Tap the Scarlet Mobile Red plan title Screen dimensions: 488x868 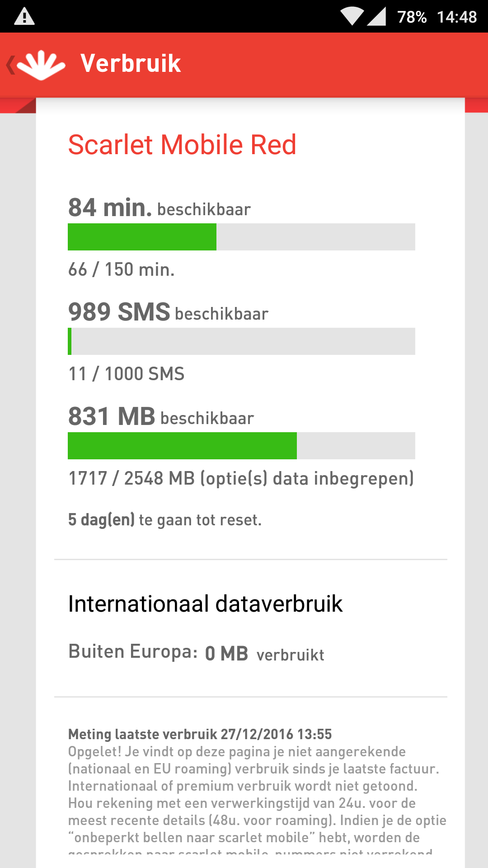(x=182, y=145)
